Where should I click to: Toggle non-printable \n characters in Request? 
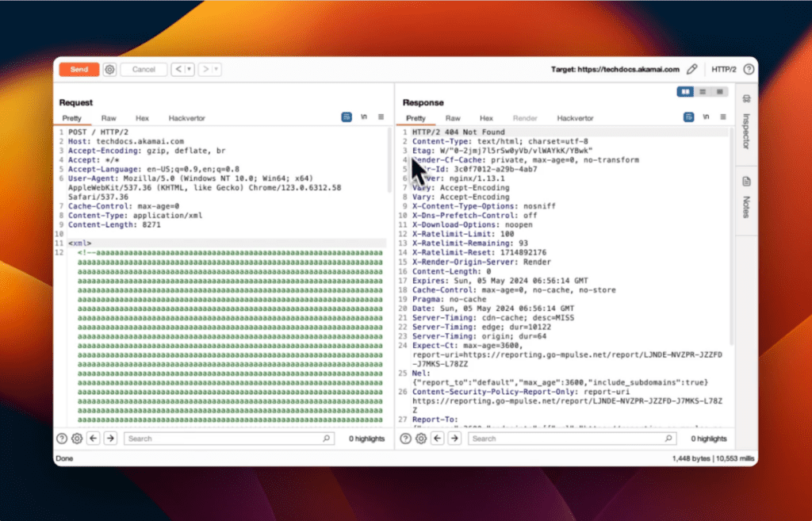coord(364,117)
